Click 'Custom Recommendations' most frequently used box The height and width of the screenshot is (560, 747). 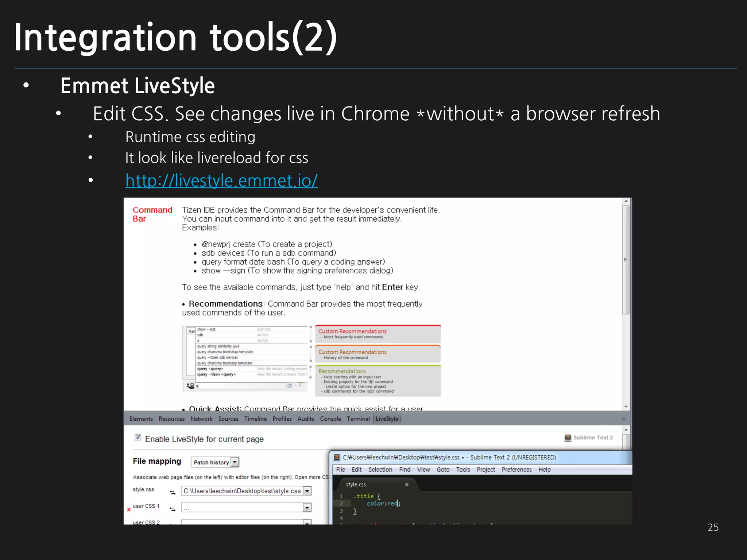[x=378, y=334]
